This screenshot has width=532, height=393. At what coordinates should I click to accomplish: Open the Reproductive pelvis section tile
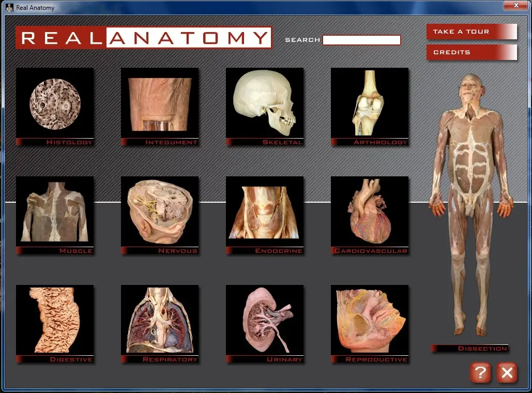(370, 324)
